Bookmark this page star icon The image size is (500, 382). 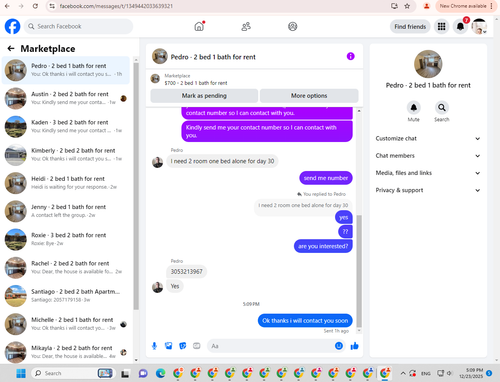tap(407, 6)
